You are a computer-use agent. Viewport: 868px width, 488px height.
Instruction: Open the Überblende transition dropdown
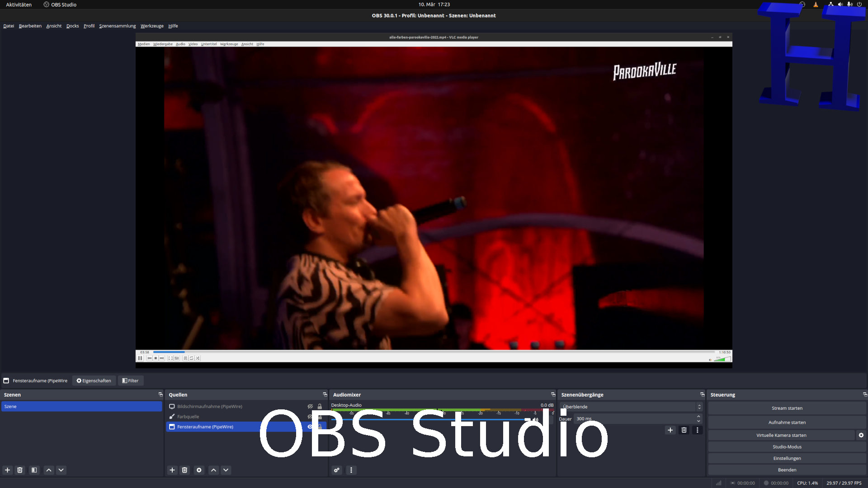(x=631, y=407)
